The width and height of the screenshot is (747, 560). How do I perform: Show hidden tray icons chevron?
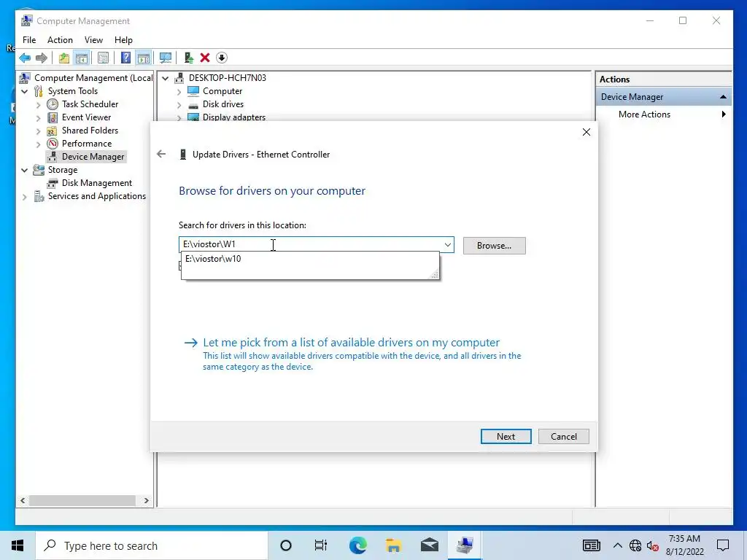pyautogui.click(x=617, y=545)
